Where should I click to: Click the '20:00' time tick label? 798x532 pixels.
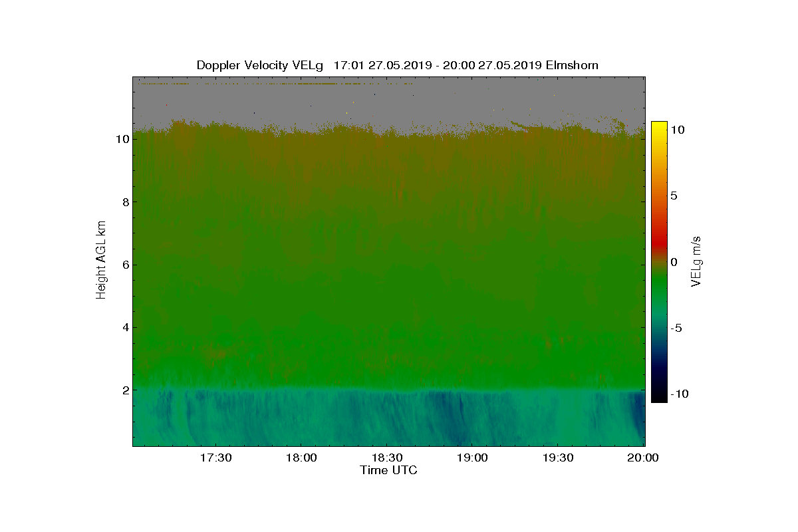pyautogui.click(x=643, y=458)
